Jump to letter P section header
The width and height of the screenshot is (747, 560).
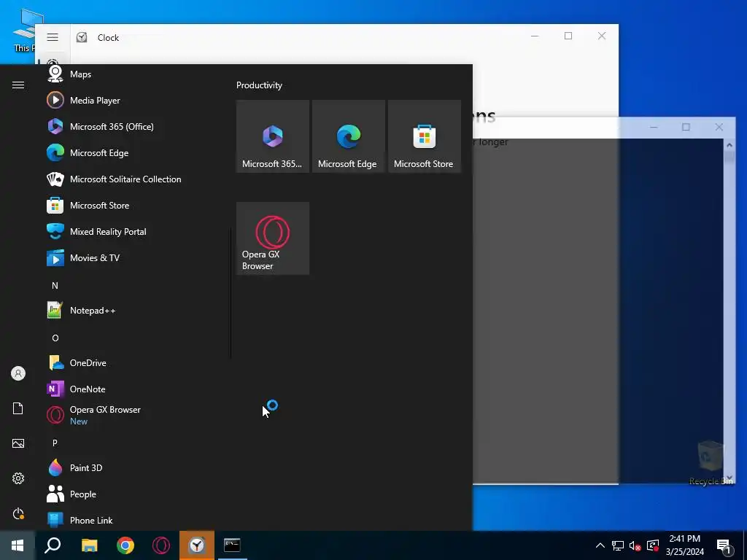pyautogui.click(x=55, y=443)
